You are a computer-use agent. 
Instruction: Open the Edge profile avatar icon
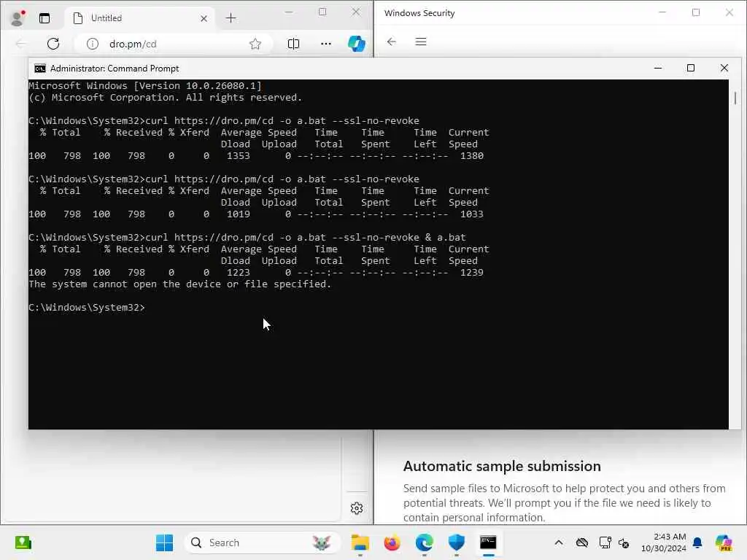(18, 18)
